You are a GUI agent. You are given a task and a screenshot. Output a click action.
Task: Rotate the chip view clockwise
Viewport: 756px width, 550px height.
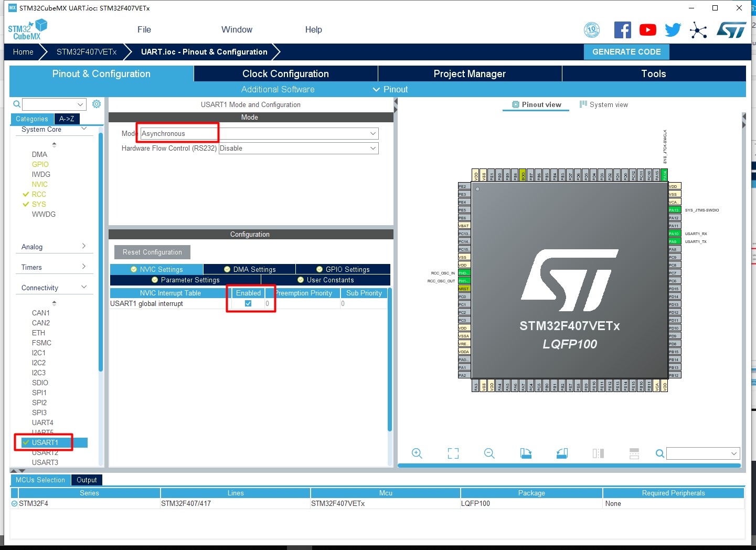point(526,453)
